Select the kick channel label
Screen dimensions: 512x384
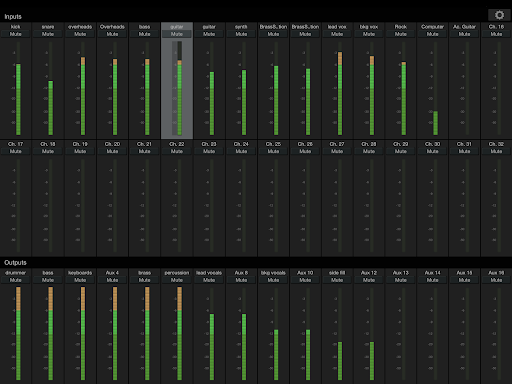pyautogui.click(x=16, y=27)
